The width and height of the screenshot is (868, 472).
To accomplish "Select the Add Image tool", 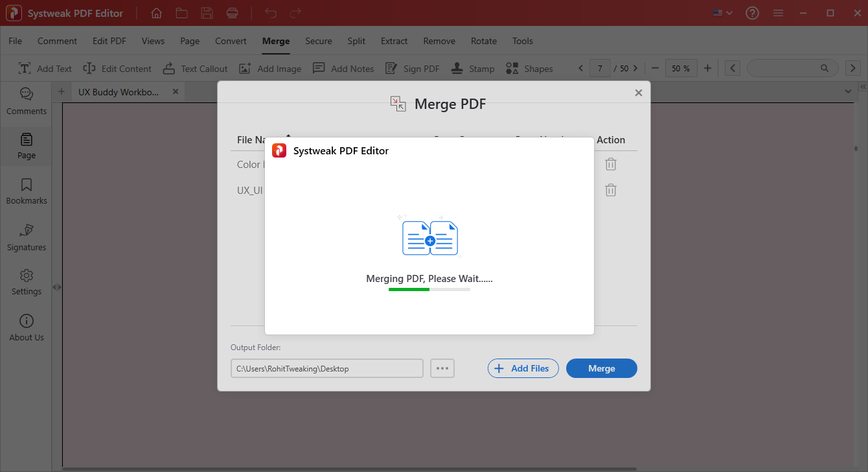I will coord(270,68).
